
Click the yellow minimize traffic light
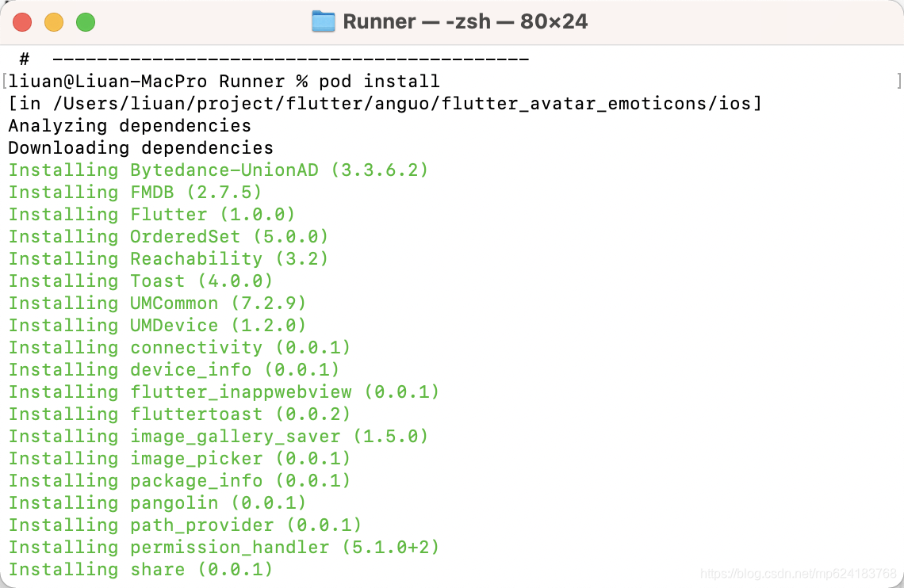click(53, 23)
